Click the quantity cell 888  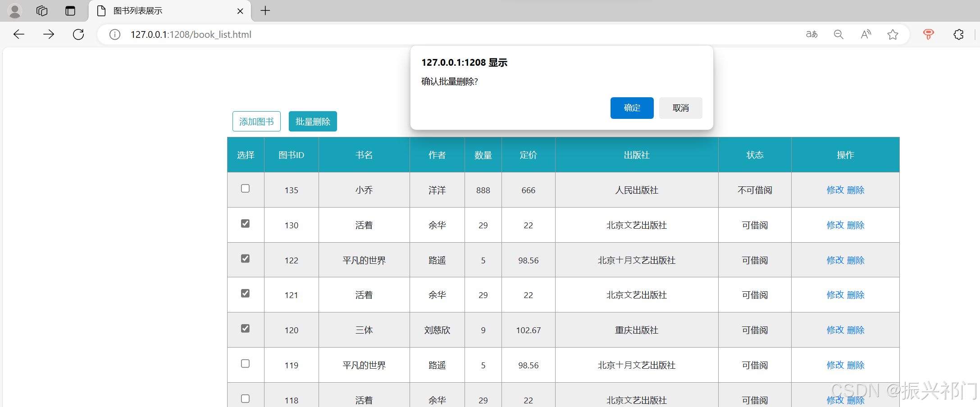(x=483, y=190)
